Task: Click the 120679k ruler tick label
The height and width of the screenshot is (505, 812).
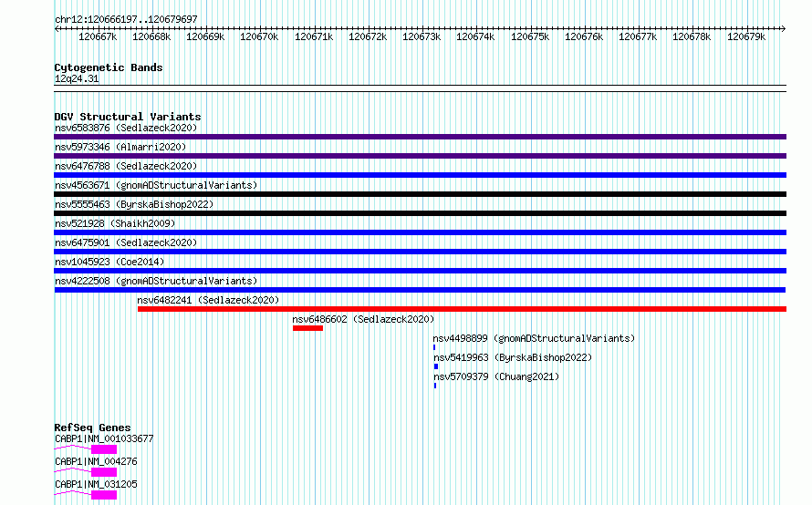Action: pos(746,36)
